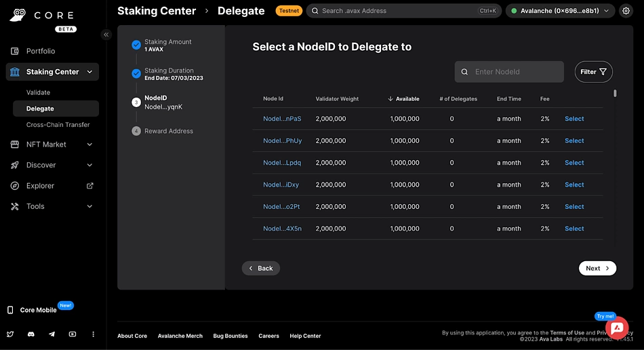Open the Twitter social link icon
The width and height of the screenshot is (644, 350).
click(10, 334)
